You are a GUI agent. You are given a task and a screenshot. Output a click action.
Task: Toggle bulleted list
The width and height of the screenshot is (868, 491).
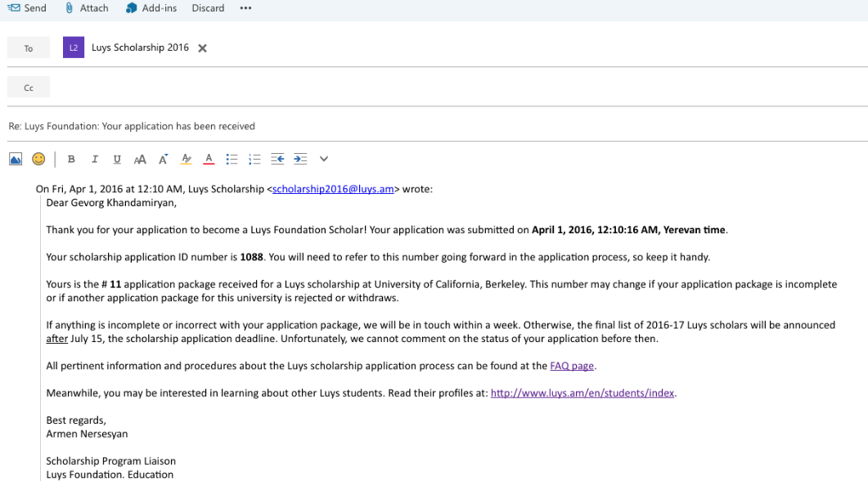tap(232, 160)
